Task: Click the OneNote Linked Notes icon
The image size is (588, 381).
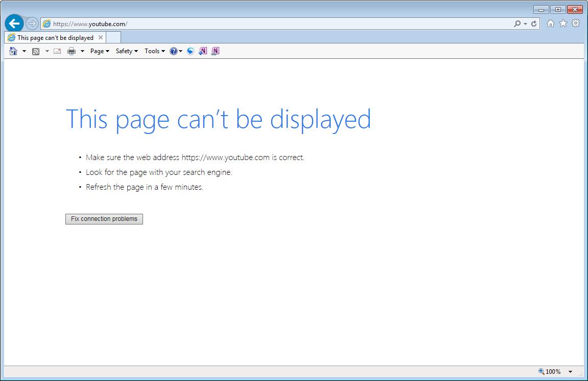Action: pyautogui.click(x=215, y=51)
